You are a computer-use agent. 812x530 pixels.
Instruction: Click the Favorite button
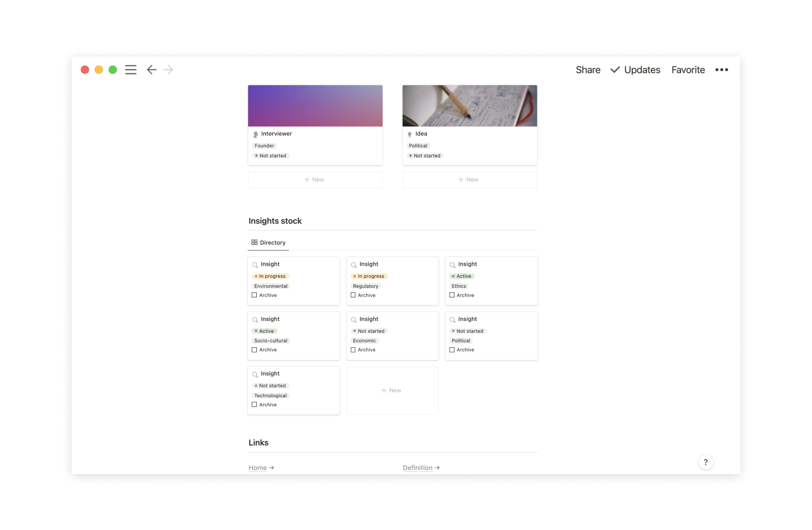[x=688, y=70]
